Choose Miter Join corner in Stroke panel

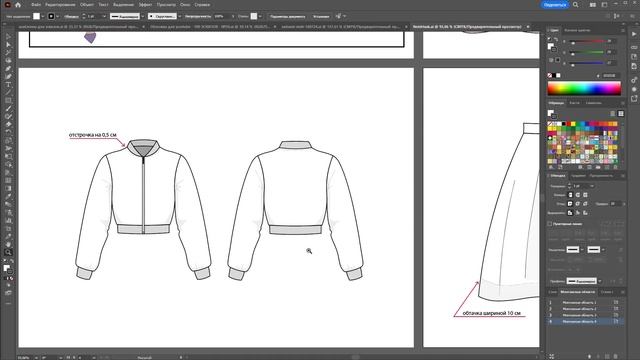click(571, 204)
